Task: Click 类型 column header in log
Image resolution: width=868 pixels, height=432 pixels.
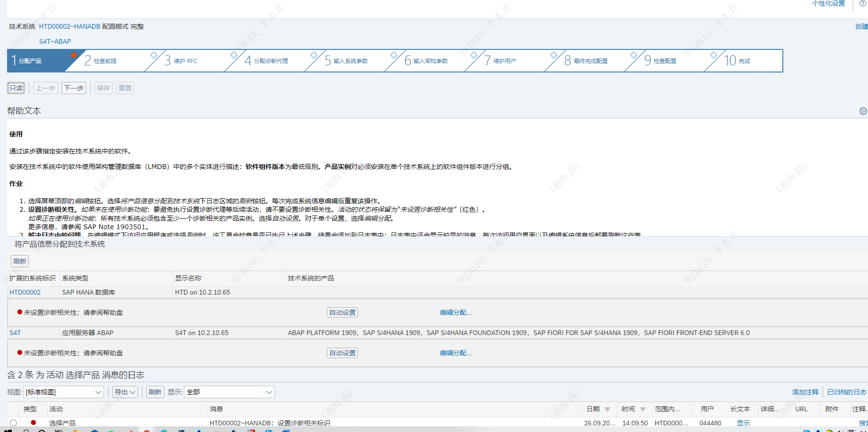Action: [x=30, y=409]
